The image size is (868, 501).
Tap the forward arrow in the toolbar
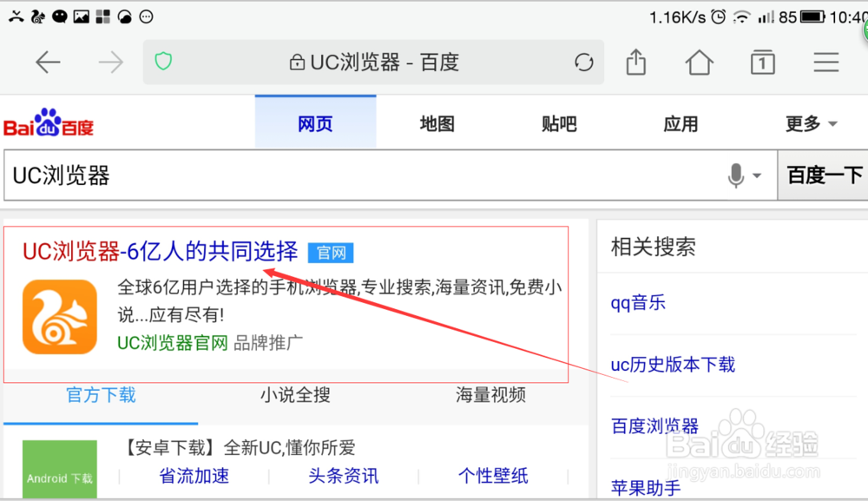pos(111,62)
